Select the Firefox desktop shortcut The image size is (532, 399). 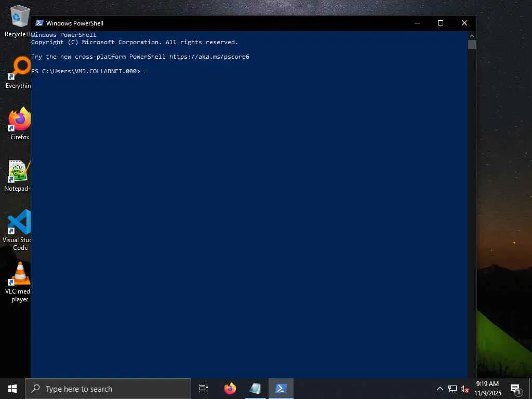[x=20, y=124]
